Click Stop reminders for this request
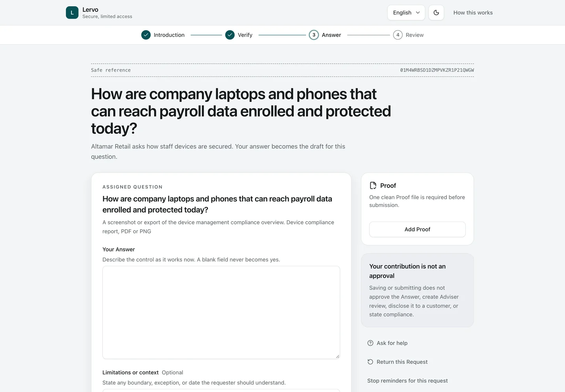The width and height of the screenshot is (565, 392). click(407, 381)
